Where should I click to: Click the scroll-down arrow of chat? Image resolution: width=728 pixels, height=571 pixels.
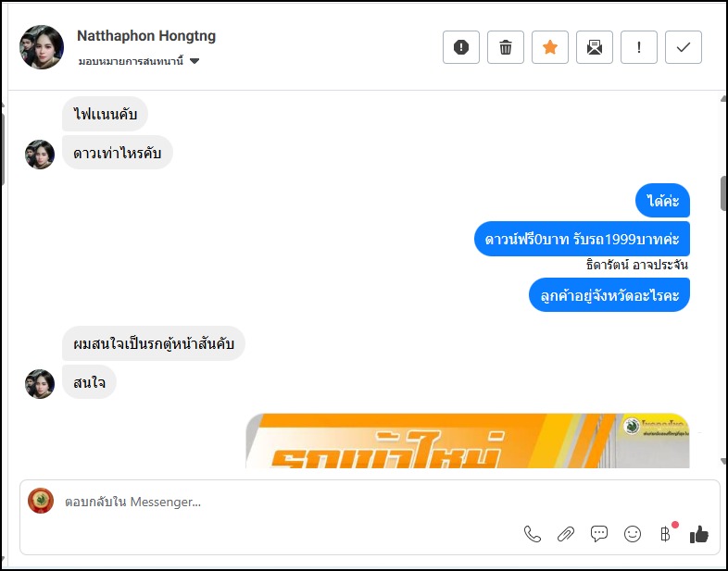[x=723, y=461]
